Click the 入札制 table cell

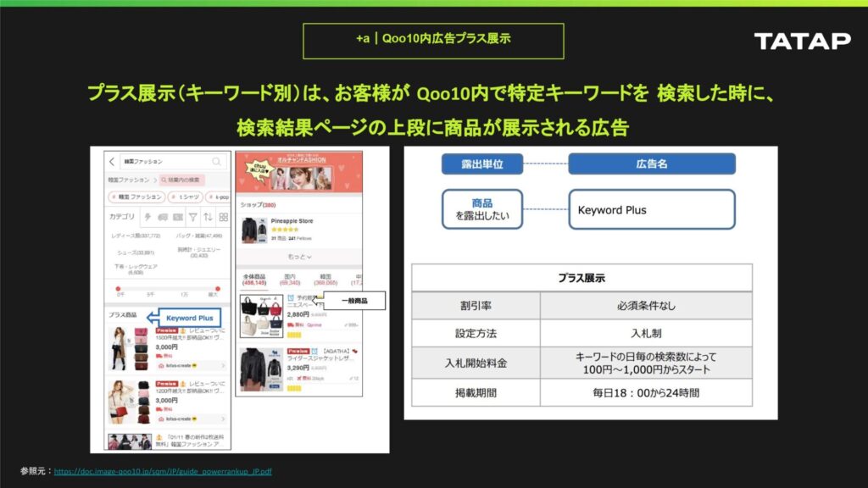646,333
